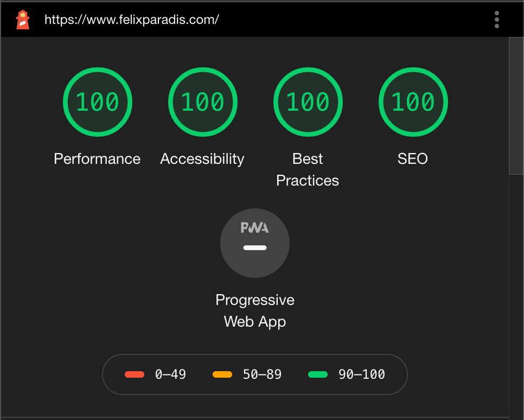
Task: Click the 90–100 score range text
Action: [x=362, y=374]
